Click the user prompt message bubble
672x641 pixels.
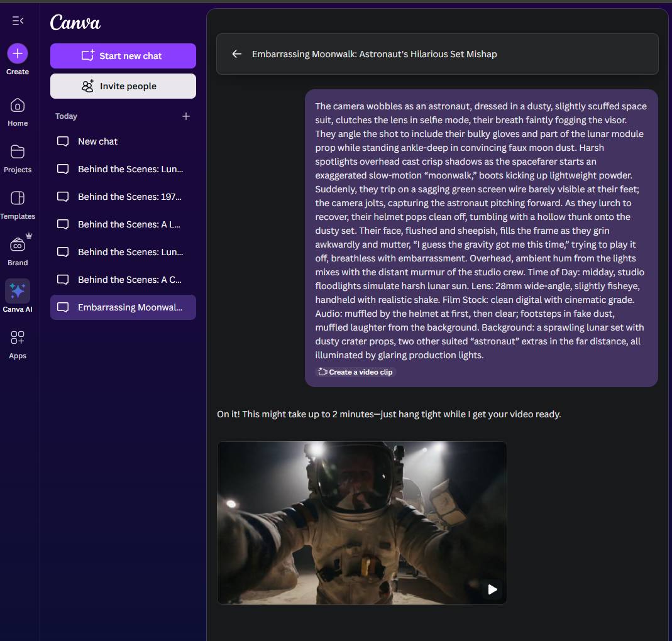point(482,238)
